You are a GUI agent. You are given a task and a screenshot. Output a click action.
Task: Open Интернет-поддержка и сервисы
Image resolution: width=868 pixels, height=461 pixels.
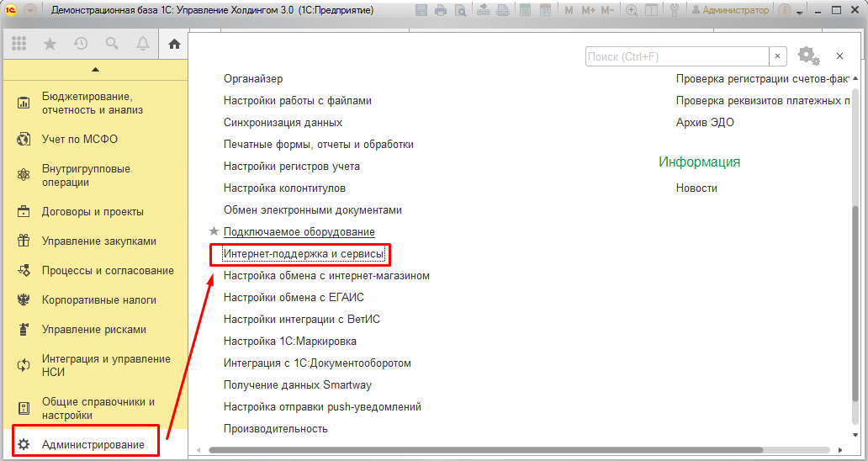tap(304, 254)
